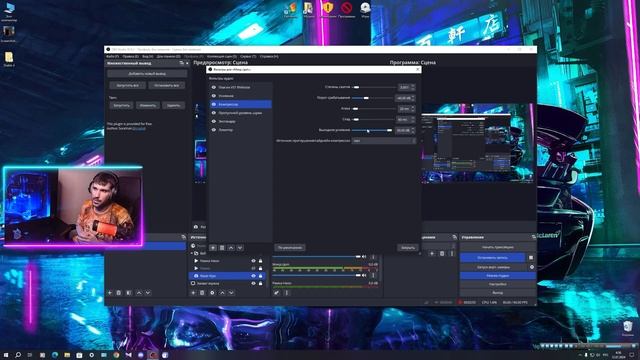Open mixer toolbar three-dot menu
Viewport: 640px width, 360px height.
pyautogui.click(x=287, y=293)
